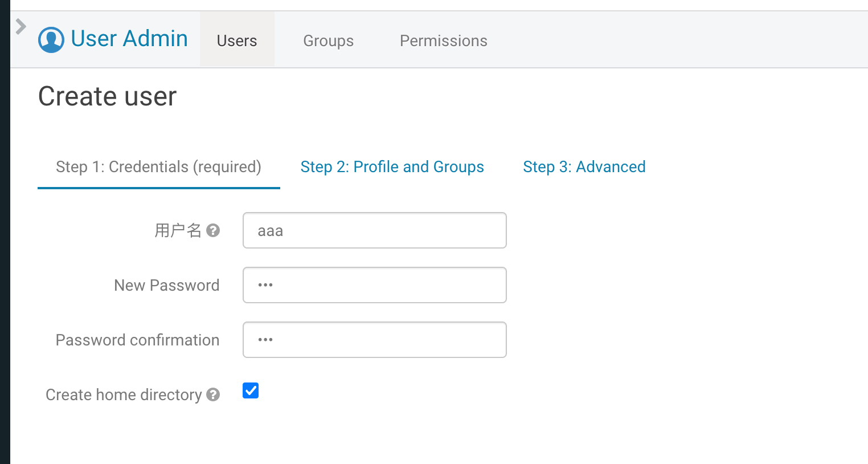Switch to the Users tab
868x464 pixels.
pyautogui.click(x=237, y=40)
